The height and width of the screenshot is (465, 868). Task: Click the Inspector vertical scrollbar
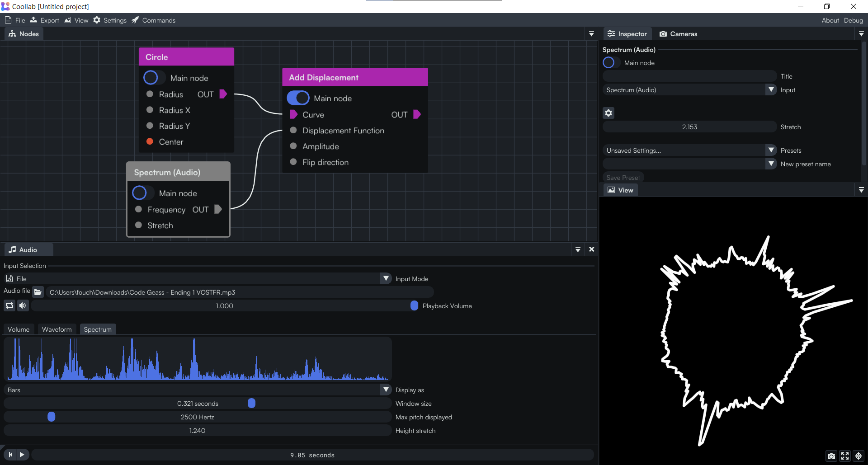pos(864,104)
